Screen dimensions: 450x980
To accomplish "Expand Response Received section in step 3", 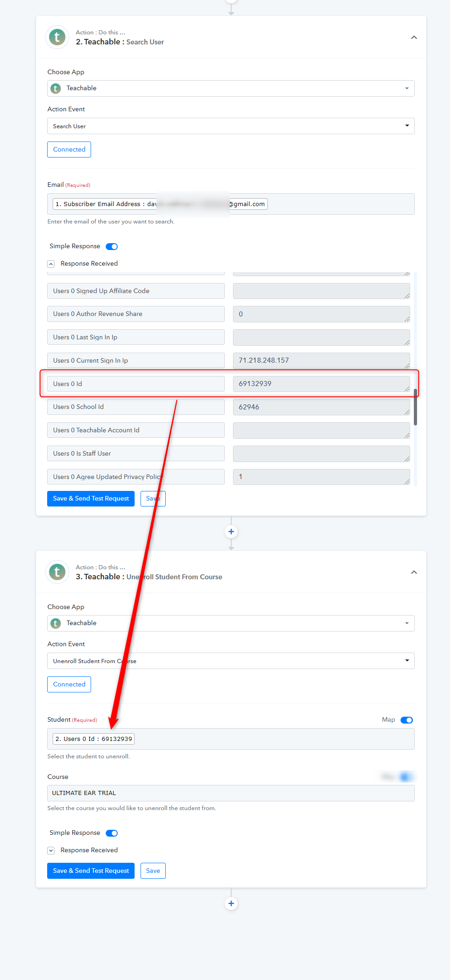I will click(x=51, y=850).
